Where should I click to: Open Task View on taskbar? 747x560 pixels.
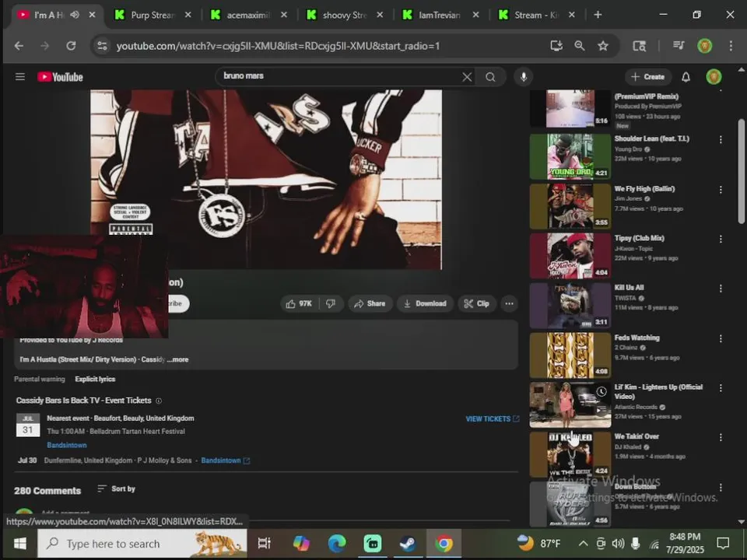coord(264,544)
